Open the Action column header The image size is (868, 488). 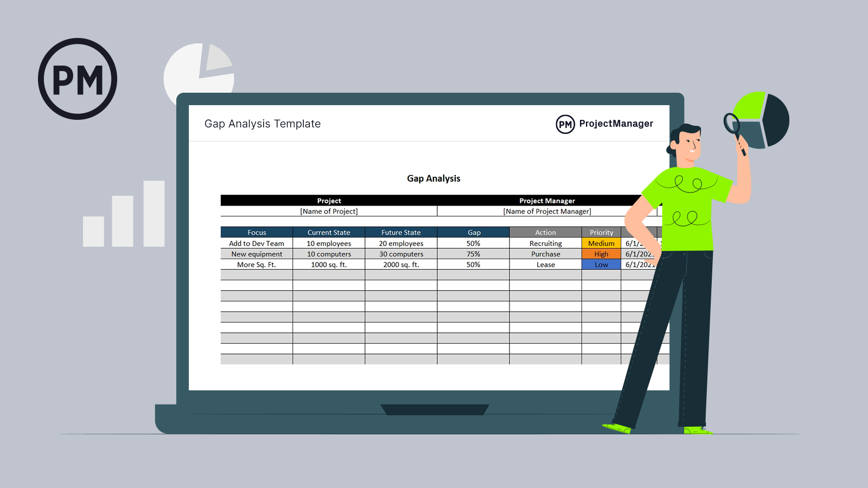545,232
